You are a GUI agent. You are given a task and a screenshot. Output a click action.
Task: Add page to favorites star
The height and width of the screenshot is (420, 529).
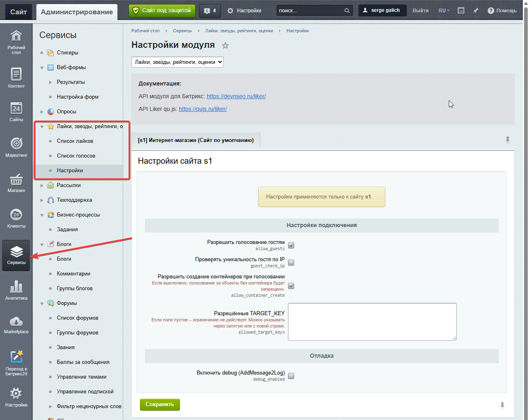point(225,45)
